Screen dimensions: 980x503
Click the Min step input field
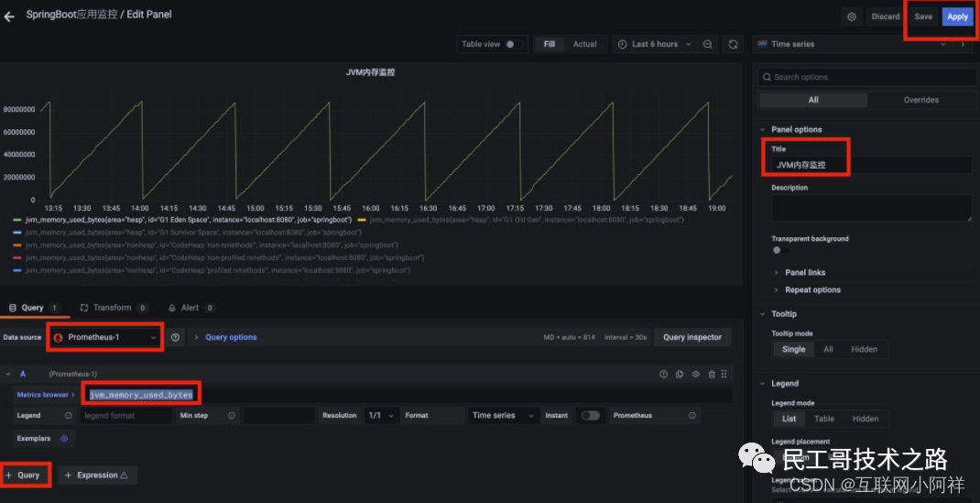point(279,416)
